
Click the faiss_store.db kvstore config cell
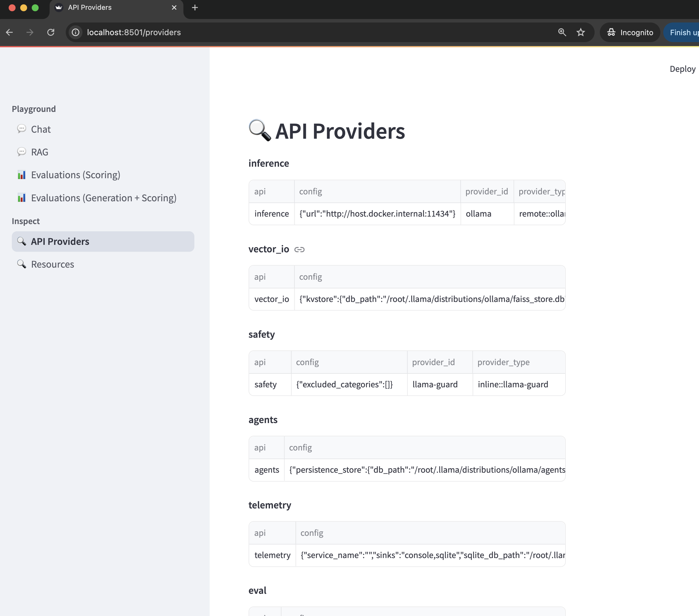pyautogui.click(x=430, y=299)
